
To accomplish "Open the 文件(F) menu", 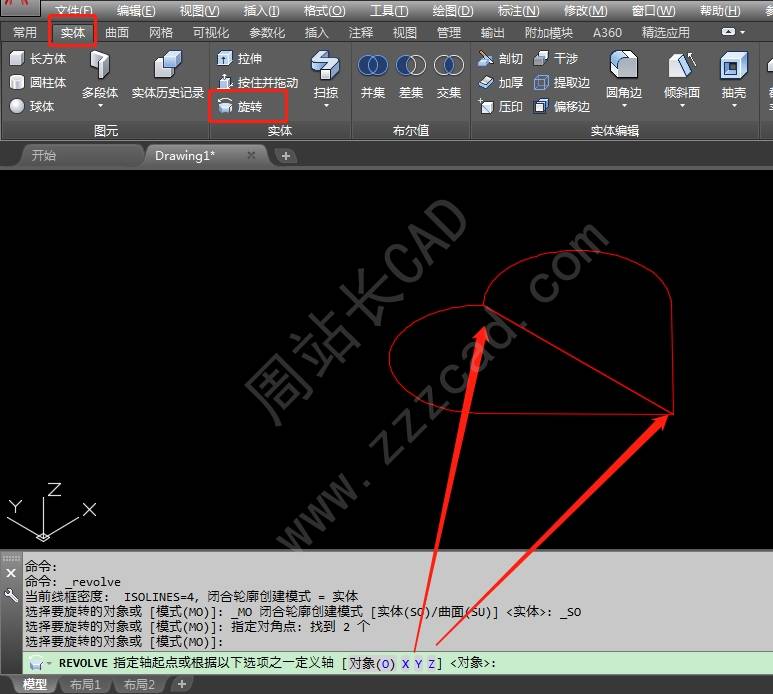I will pyautogui.click(x=74, y=10).
